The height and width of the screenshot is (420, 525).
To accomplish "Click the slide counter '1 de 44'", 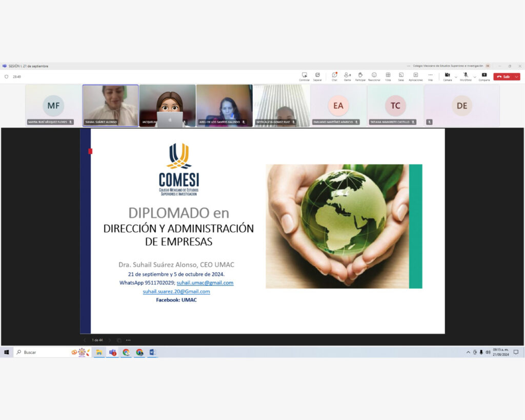I will point(97,340).
